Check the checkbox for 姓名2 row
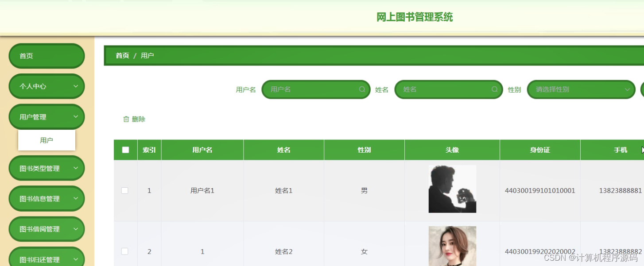Viewport: 644px width, 266px height. coord(125,251)
